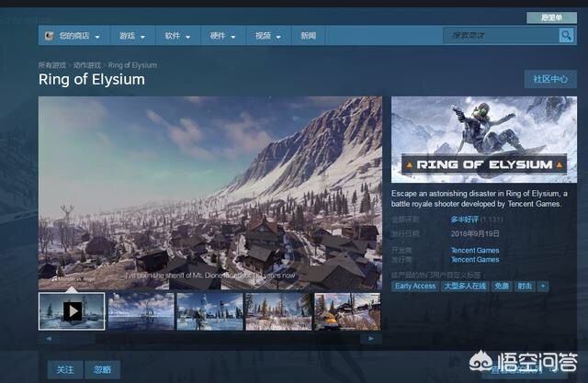Click the game description paragraph

(480, 198)
